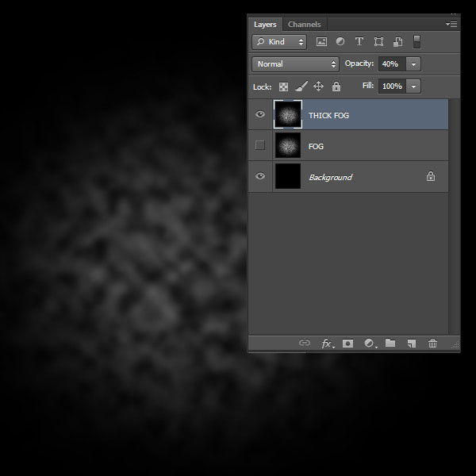Click the Opacity label

coord(359,63)
